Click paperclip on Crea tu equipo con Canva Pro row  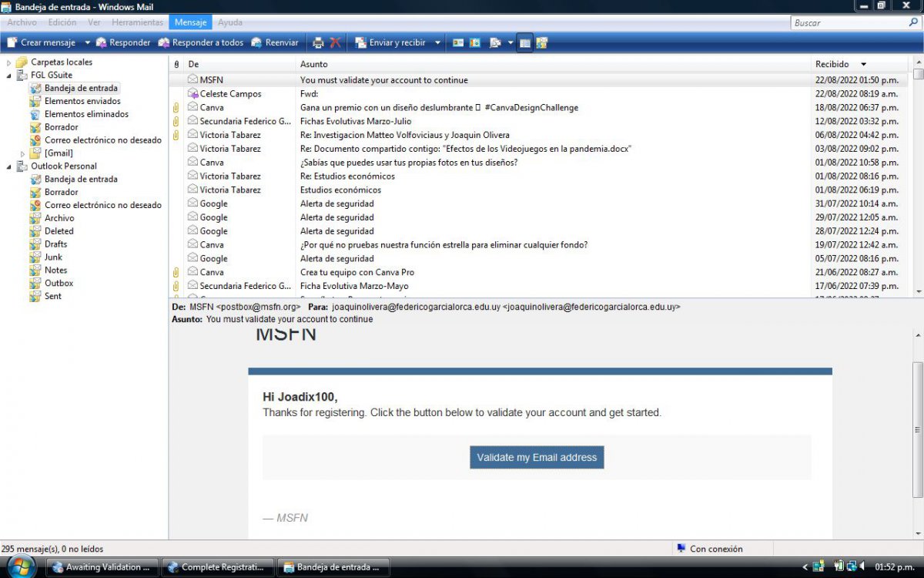tap(176, 272)
